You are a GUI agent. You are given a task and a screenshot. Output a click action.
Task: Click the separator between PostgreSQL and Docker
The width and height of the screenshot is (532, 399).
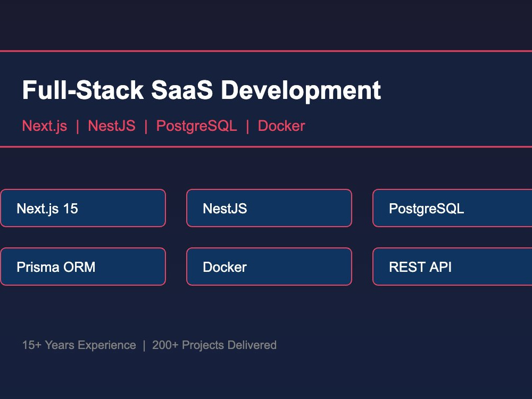tap(247, 127)
